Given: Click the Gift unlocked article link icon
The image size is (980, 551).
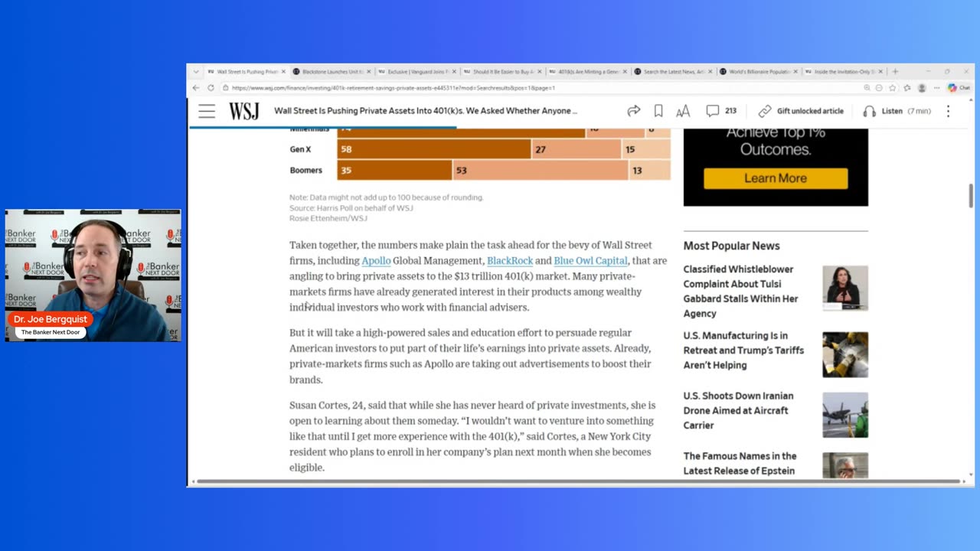Looking at the screenshot, I should click(x=764, y=111).
